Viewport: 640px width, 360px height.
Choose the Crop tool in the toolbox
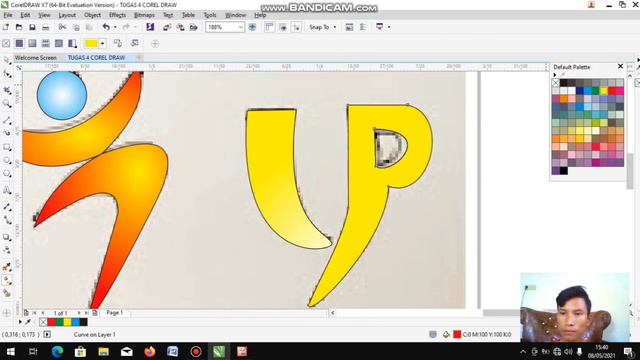[7, 90]
